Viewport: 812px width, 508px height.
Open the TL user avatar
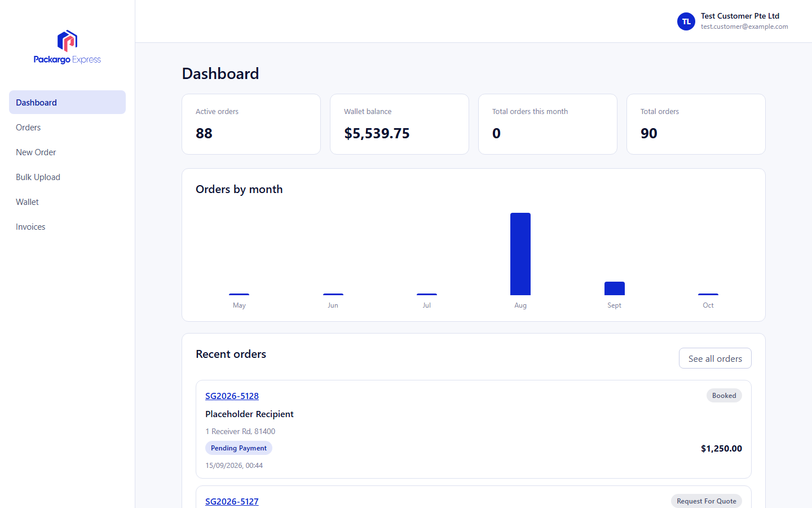coord(686,21)
